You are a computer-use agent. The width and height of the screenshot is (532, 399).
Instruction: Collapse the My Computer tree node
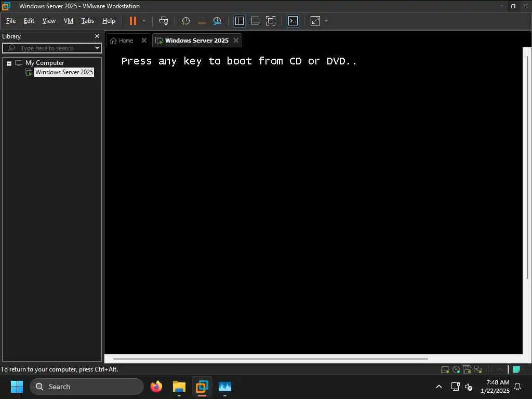9,63
